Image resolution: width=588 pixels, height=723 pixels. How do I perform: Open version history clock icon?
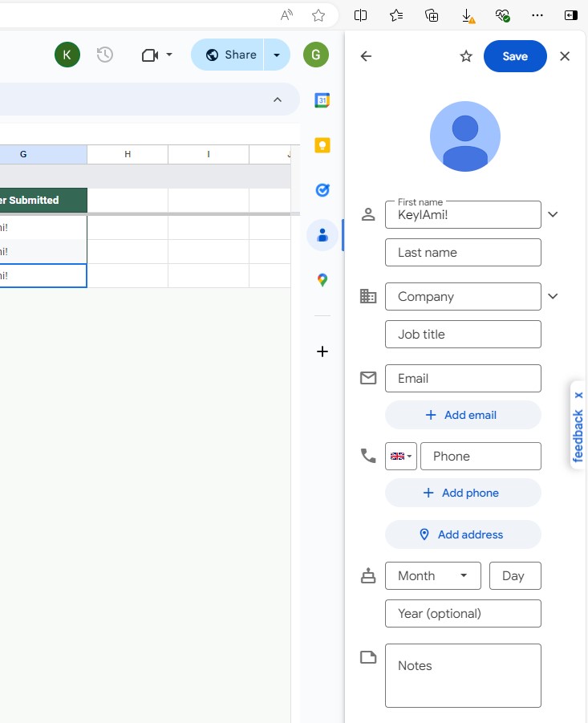click(x=105, y=55)
